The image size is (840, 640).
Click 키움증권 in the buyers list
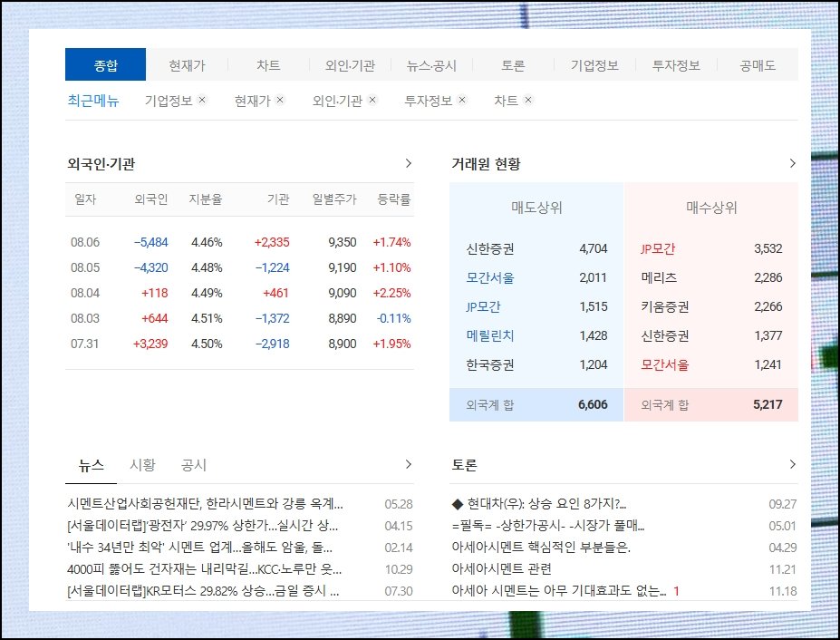(665, 306)
